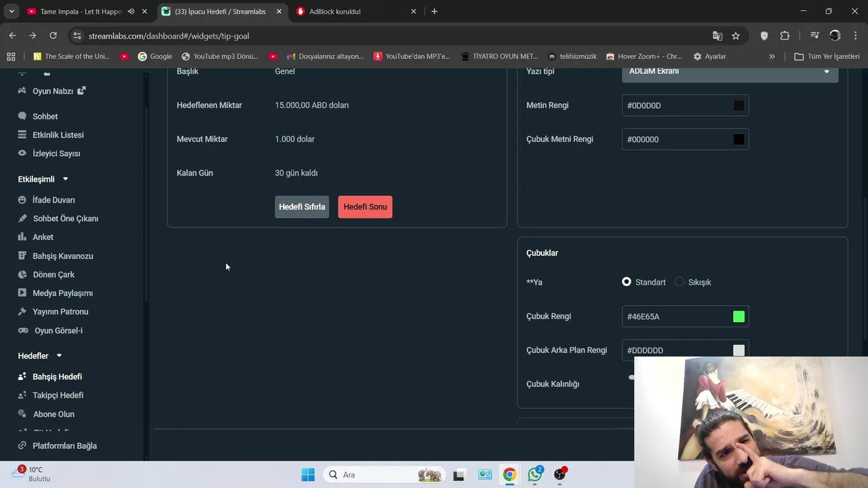The image size is (868, 488).
Task: Open WhatsApp from the taskbar
Action: (534, 474)
